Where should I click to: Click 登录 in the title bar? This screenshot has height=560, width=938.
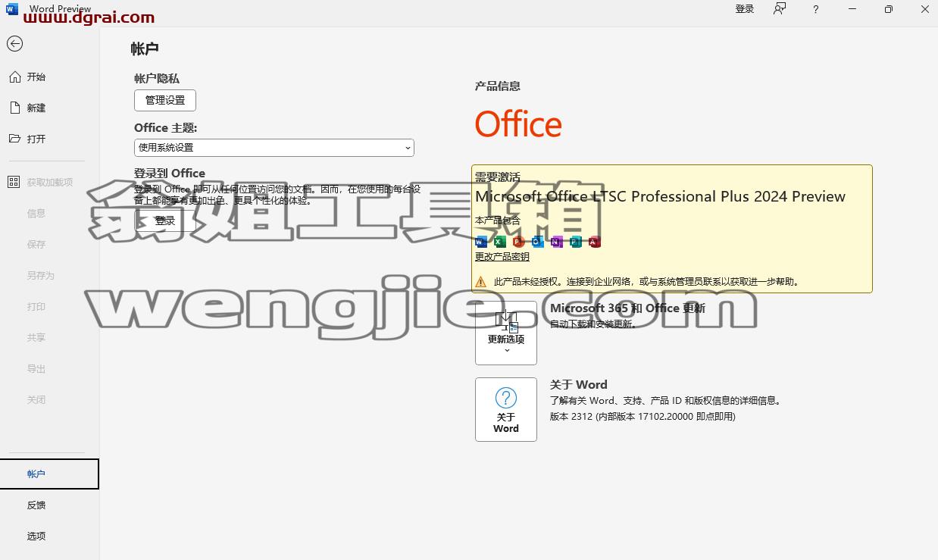(x=745, y=9)
